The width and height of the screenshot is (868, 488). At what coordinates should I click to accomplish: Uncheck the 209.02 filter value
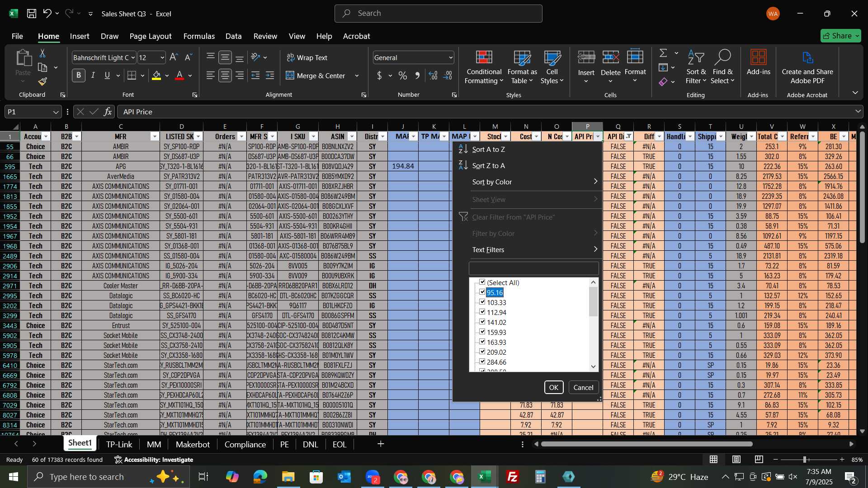[482, 352]
